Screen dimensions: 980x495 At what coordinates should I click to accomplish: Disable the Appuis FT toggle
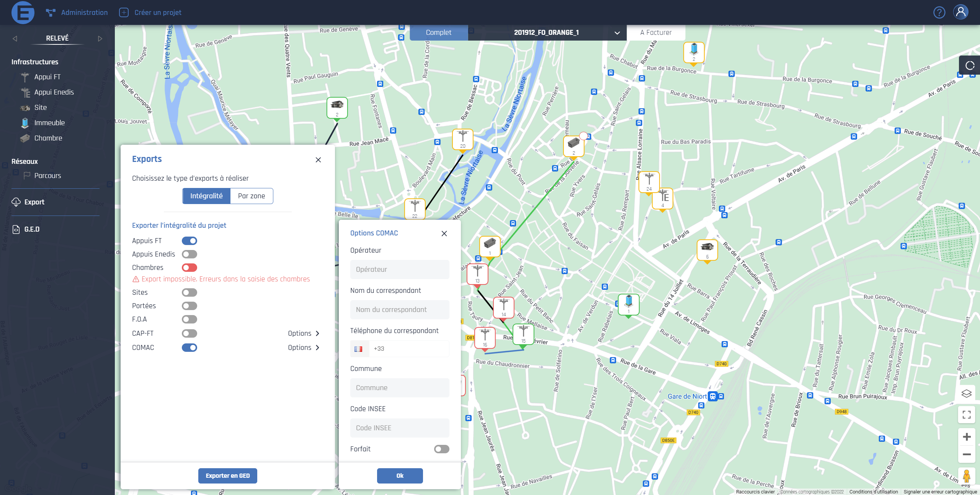tap(189, 241)
